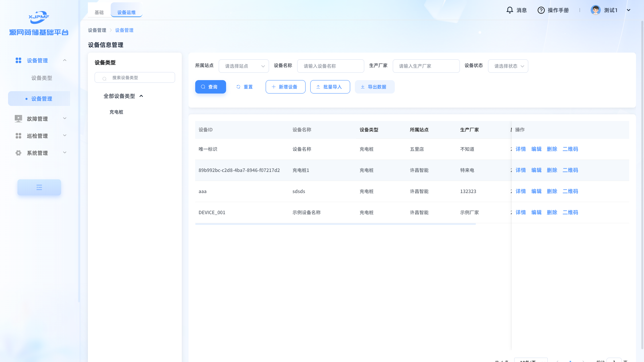This screenshot has height=362, width=644.
Task: Open the 设备状态 status dropdown
Action: 508,66
